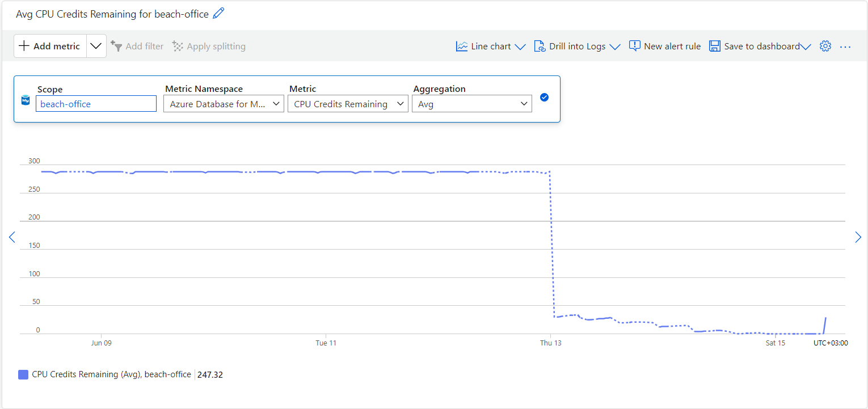This screenshot has height=409, width=868.
Task: Edit the chart title with the pencil icon
Action: [218, 14]
